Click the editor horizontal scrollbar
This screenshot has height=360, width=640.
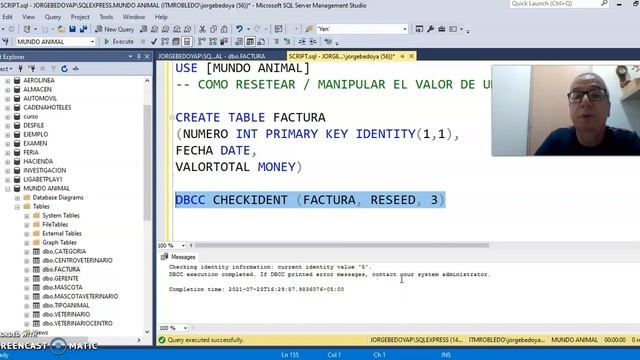tap(341, 245)
